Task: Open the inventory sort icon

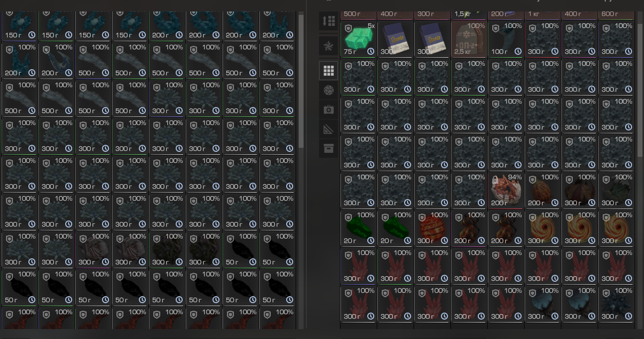Action: (x=328, y=21)
